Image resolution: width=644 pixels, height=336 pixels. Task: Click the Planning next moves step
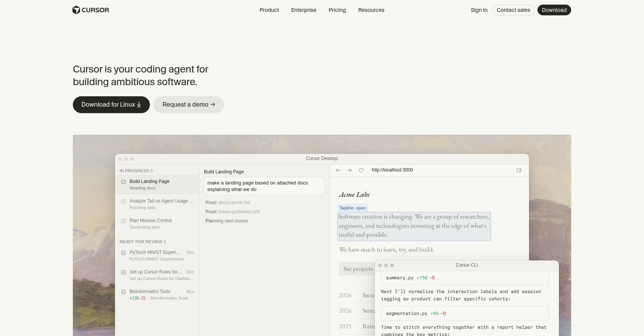[227, 221]
